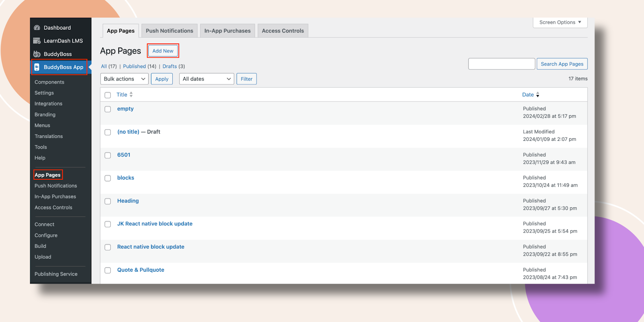Click in the app pages search field
Screen dimensions: 644x322
point(502,64)
